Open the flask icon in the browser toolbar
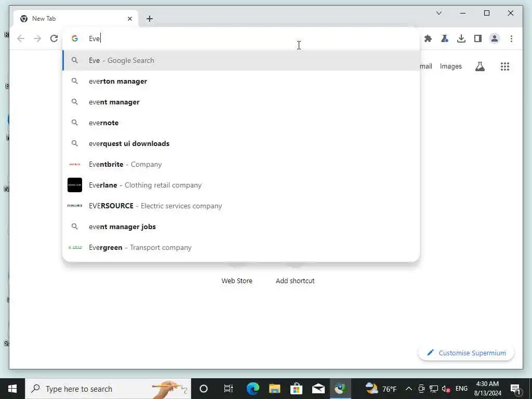The image size is (532, 399). (445, 38)
